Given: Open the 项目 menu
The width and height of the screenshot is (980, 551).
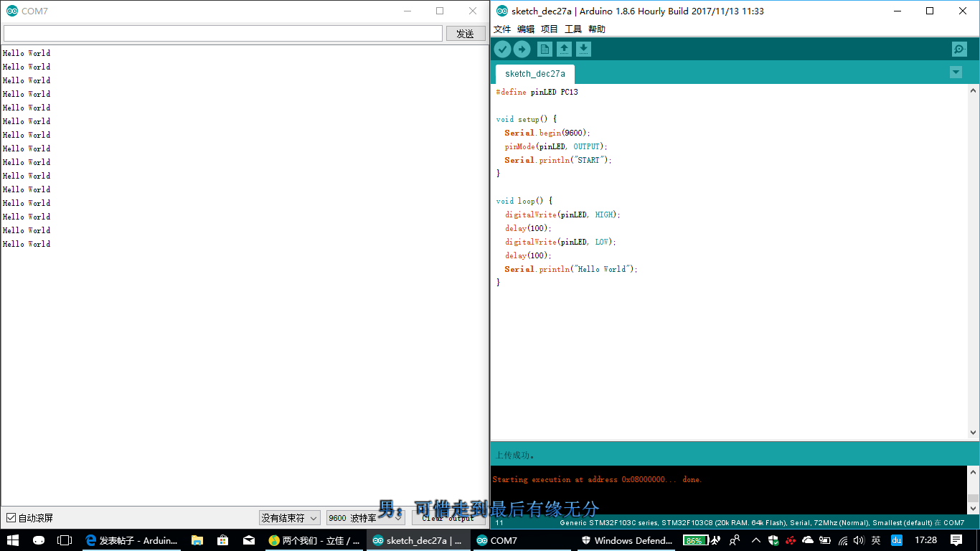Looking at the screenshot, I should coord(550,29).
